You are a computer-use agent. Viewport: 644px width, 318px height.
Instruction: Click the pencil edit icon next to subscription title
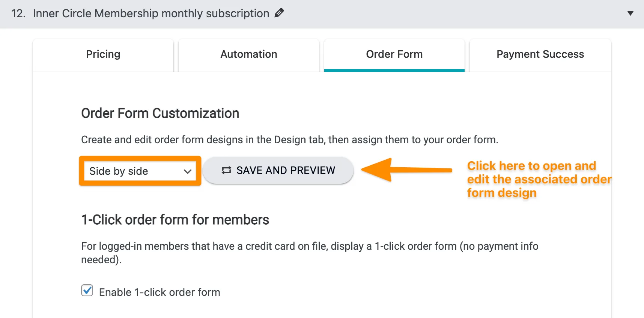[x=279, y=13]
